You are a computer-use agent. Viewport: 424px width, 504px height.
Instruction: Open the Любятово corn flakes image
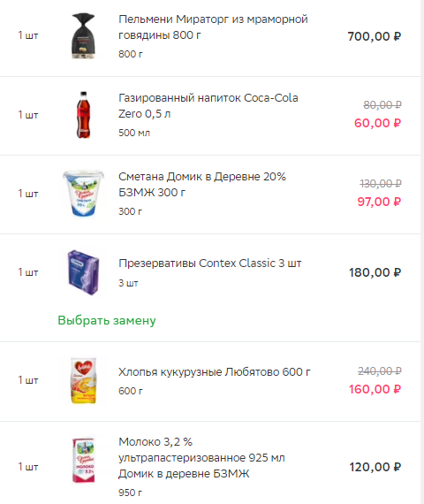84,380
